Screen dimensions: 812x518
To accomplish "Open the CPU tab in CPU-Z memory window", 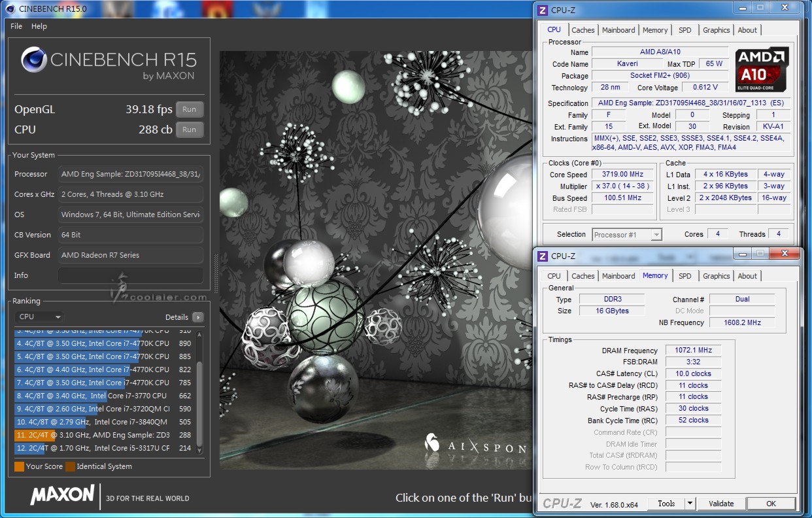I will [x=554, y=276].
